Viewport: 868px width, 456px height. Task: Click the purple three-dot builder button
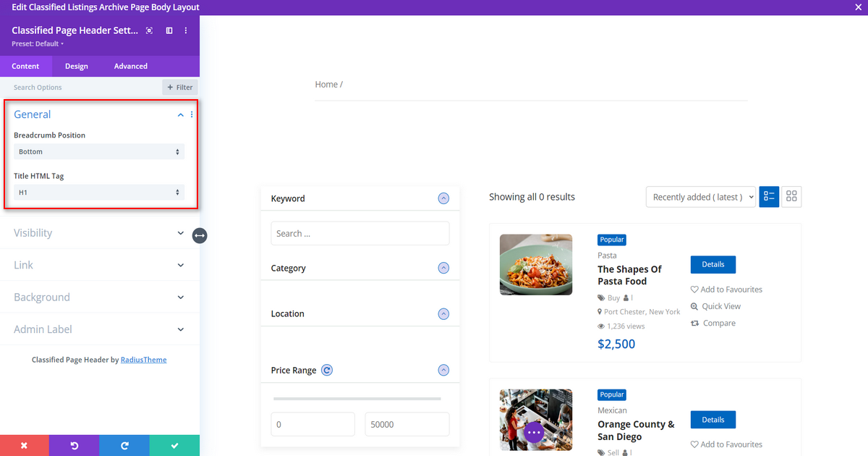534,433
